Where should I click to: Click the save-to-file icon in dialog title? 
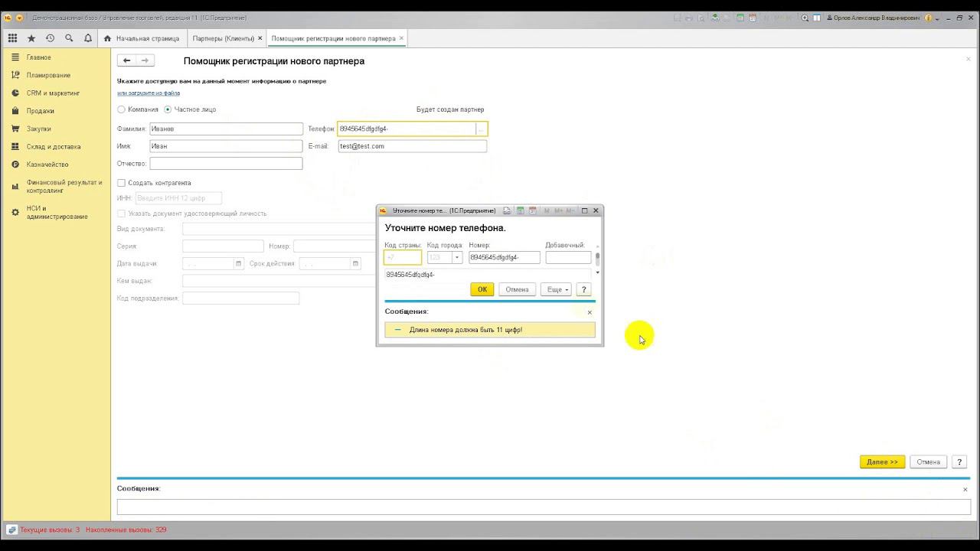click(x=507, y=210)
